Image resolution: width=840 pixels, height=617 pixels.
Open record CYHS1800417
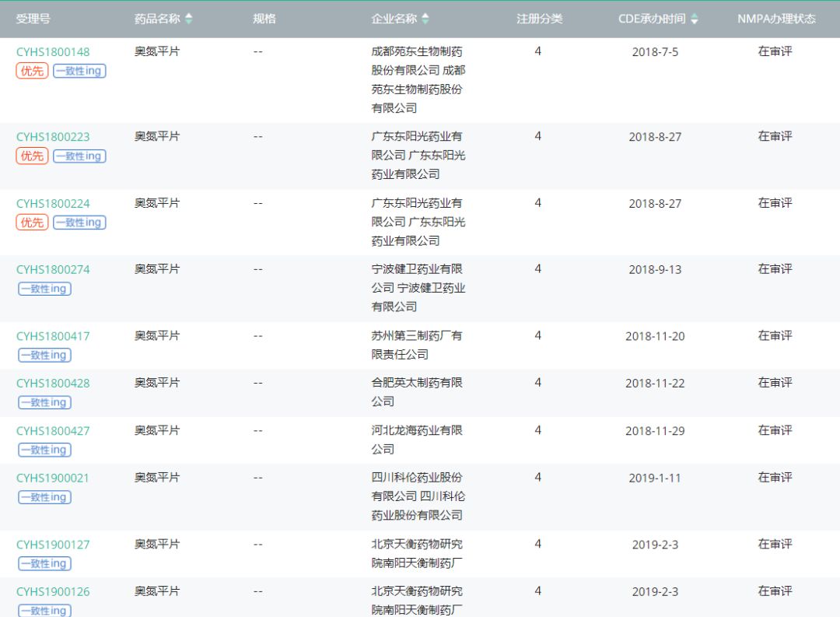pos(53,336)
